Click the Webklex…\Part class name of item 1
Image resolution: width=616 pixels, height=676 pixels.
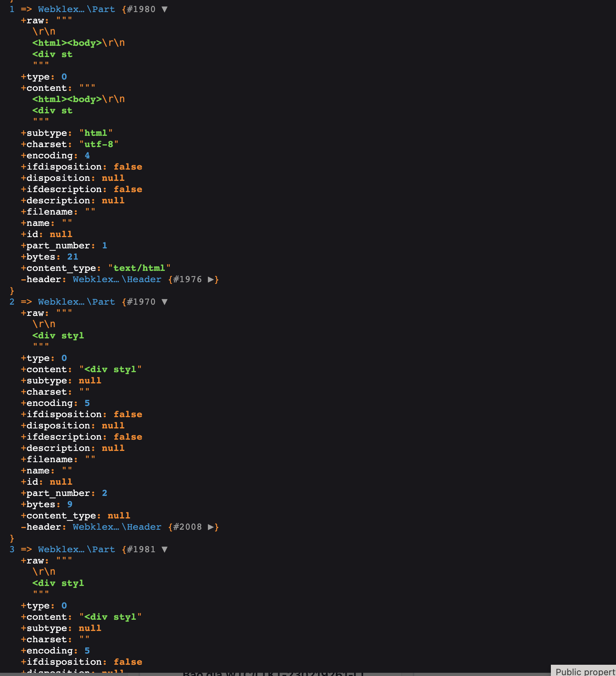point(76,9)
